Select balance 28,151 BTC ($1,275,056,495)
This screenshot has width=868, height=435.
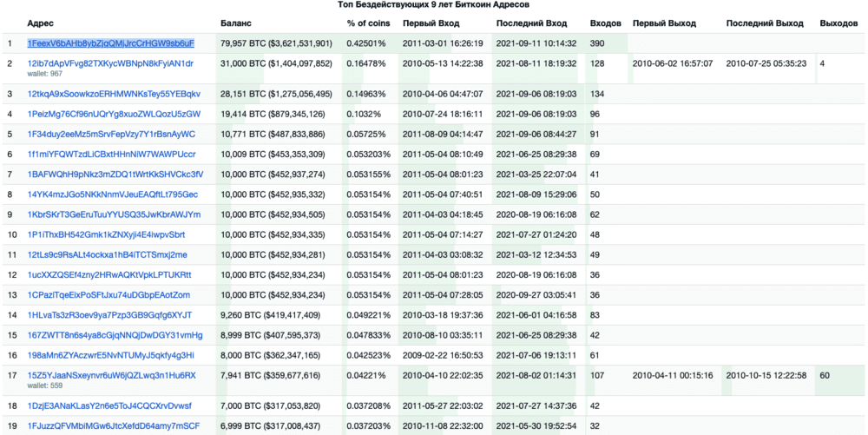[276, 94]
